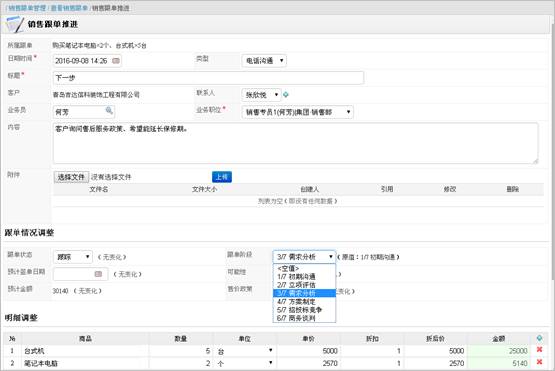555x371 pixels.
Task: Click the estimated amount value 30140
Action: pyautogui.click(x=60, y=291)
